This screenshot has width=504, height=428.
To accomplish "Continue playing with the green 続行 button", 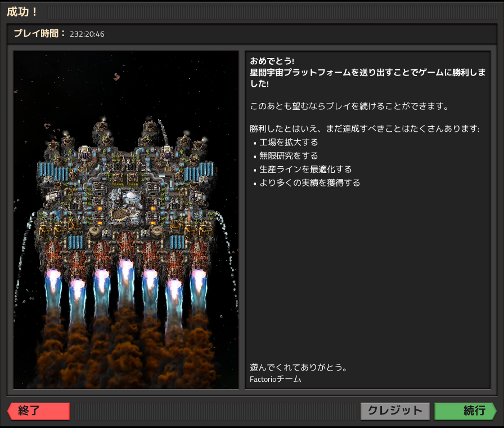I will coord(465,411).
